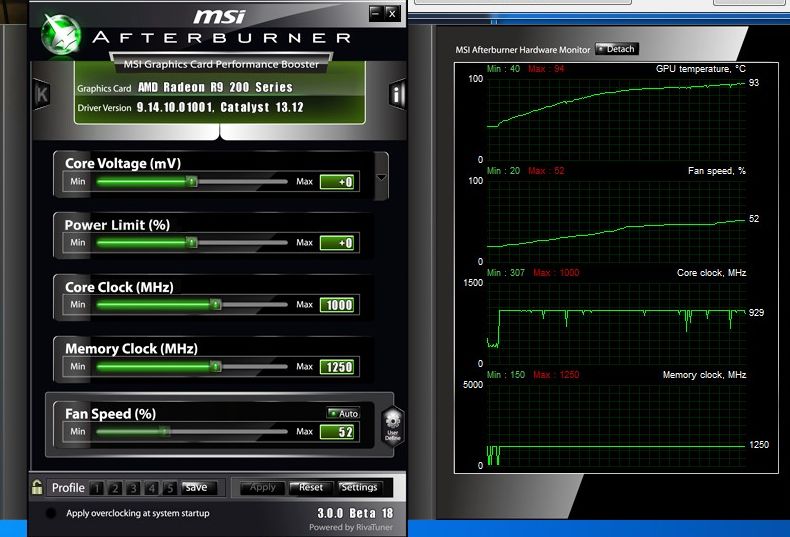Screen dimensions: 790x537
Task: Click the Kombustor K icon
Action: click(x=42, y=94)
